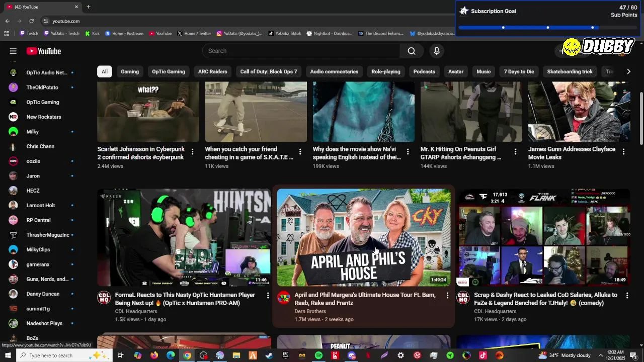Select the All filter chip
This screenshot has height=362, width=644.
coord(105,71)
